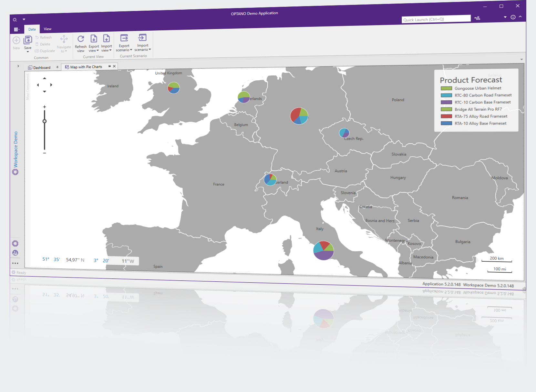The width and height of the screenshot is (536, 392).
Task: Switch to the Data ribbon tab
Action: click(x=32, y=29)
